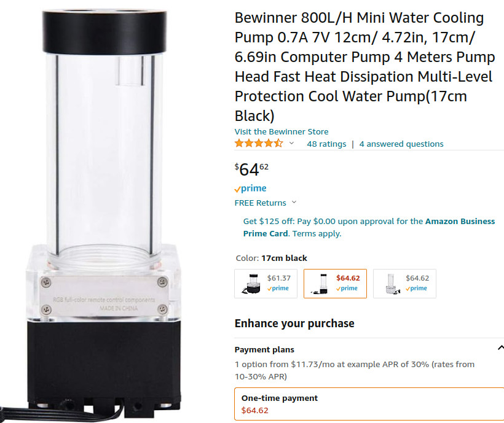Screen dimensions: 504x423
Task: Visit the Bewinner Store link
Action: (x=282, y=131)
